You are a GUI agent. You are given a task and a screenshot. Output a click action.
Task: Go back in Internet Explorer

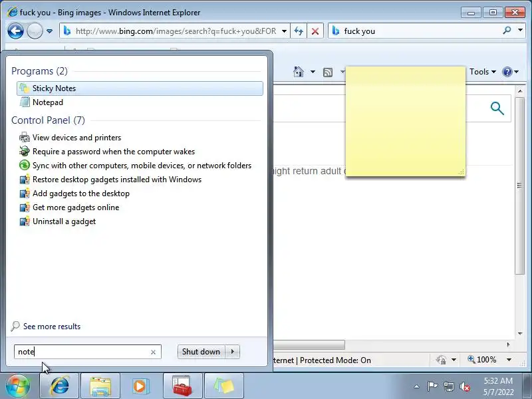(15, 31)
